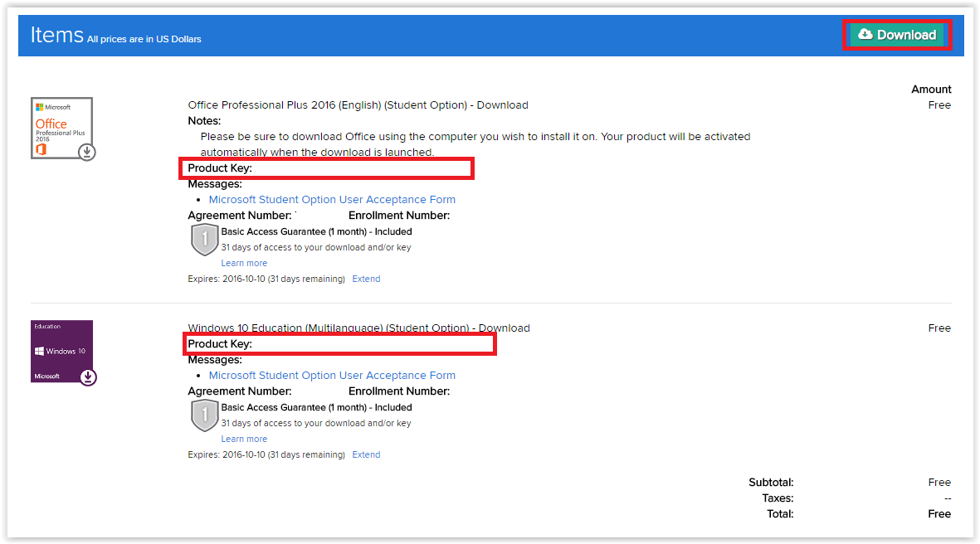Screen dimensions: 980x544
Task: Click 'All prices are in US Dollars' text
Action: 144,39
